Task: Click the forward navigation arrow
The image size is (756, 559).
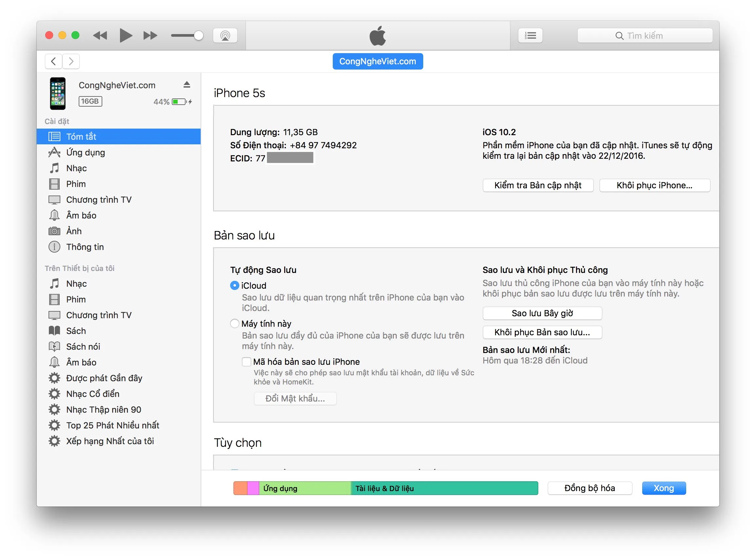Action: pos(71,61)
